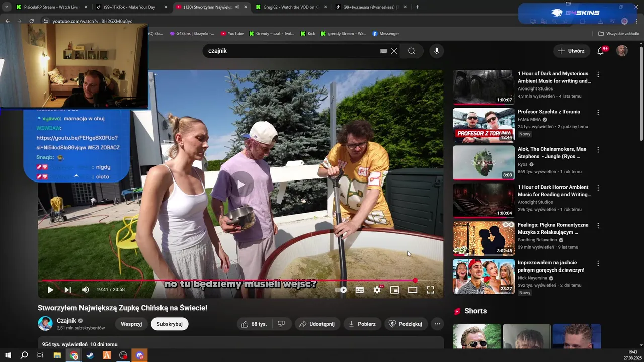This screenshot has width=644, height=362.
Task: Open the Utwórz create menu
Action: tap(571, 51)
